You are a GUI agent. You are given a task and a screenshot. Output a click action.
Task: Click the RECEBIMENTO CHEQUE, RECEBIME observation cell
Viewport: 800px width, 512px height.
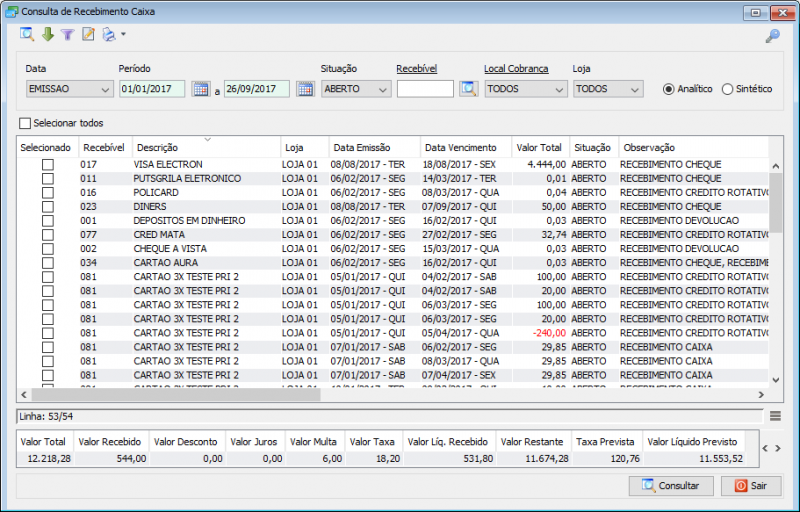pos(694,263)
